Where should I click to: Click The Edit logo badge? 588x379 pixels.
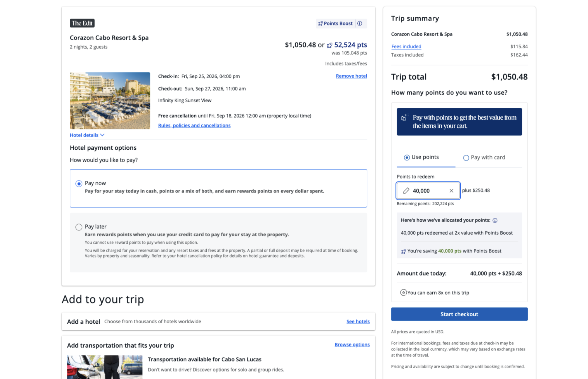click(82, 23)
